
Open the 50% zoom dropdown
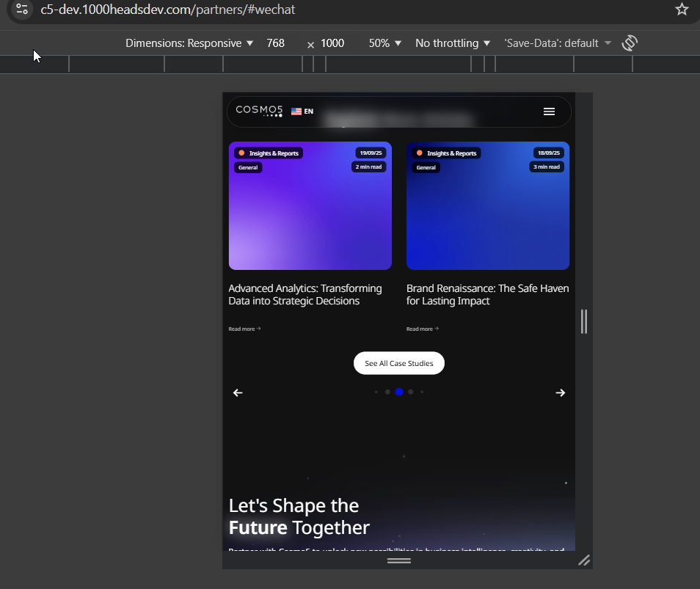tap(384, 43)
